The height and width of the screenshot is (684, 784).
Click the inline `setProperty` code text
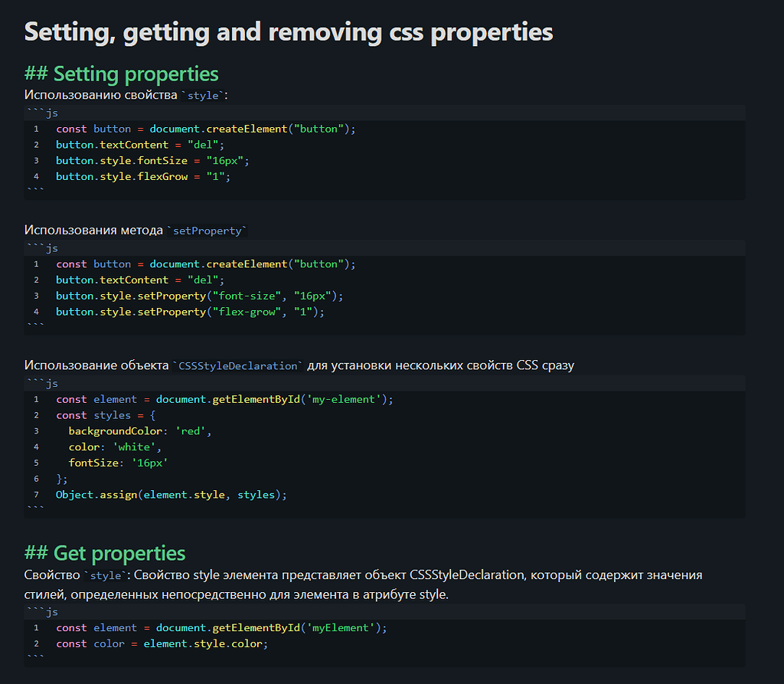click(x=207, y=231)
